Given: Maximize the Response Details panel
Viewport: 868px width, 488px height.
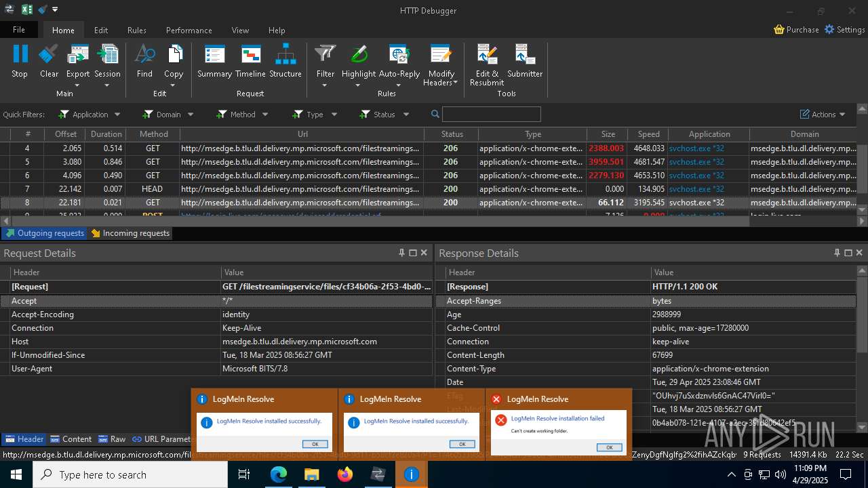Looking at the screenshot, I should click(x=848, y=253).
